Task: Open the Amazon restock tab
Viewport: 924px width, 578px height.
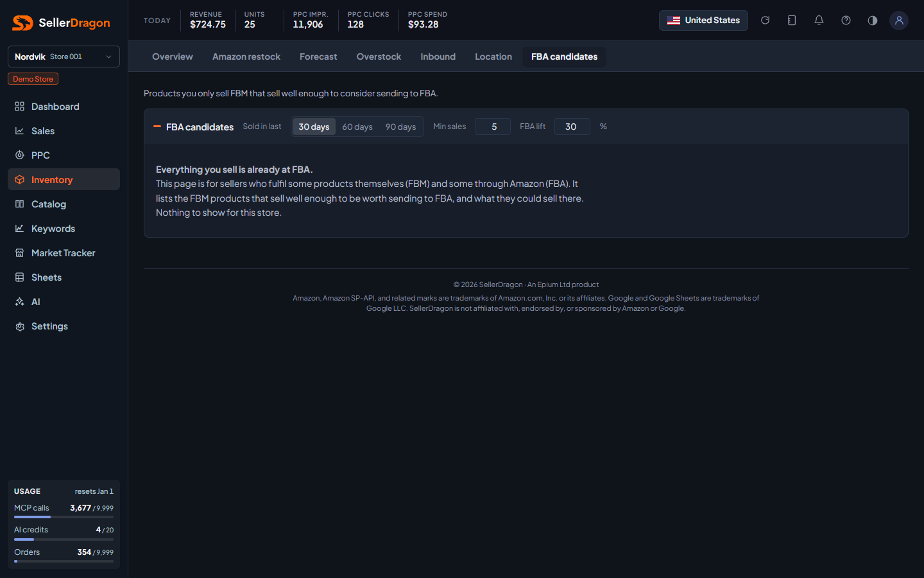Action: point(246,57)
